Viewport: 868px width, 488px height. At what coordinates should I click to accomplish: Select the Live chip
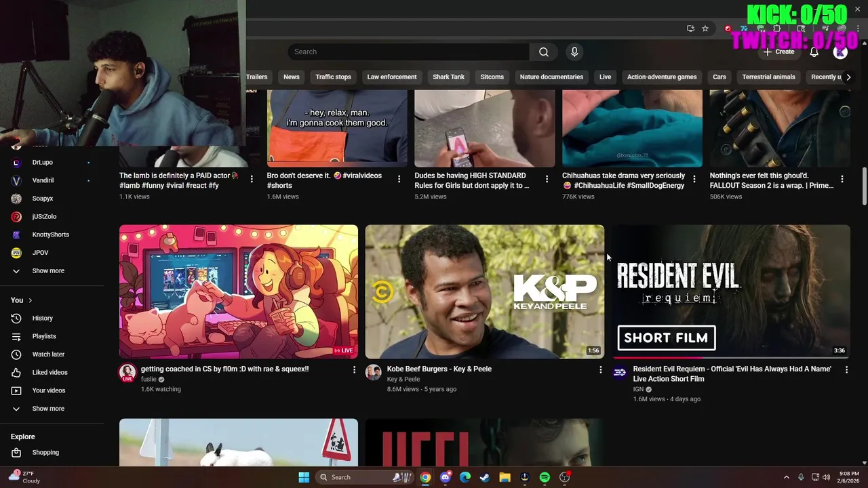pos(605,77)
